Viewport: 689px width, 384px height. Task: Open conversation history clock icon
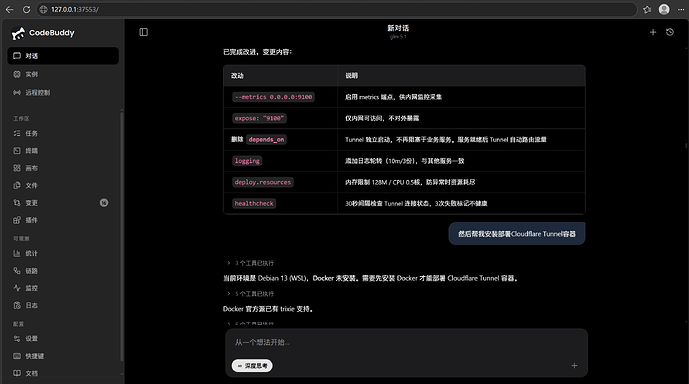(x=670, y=32)
